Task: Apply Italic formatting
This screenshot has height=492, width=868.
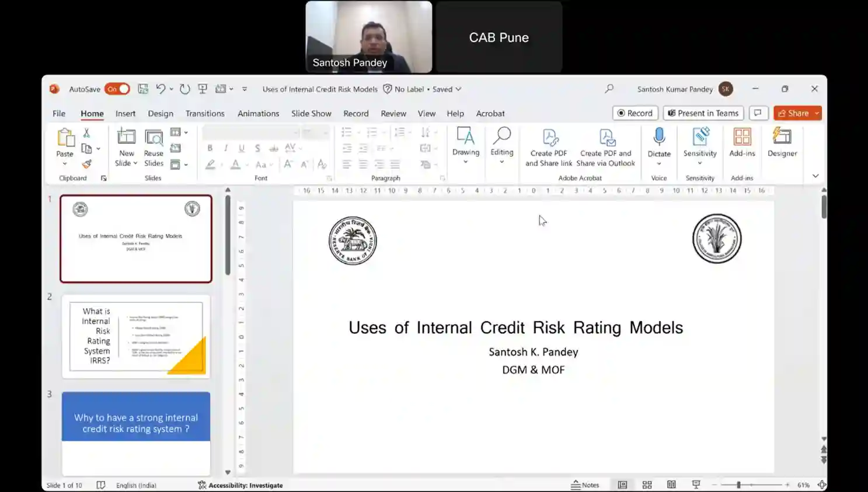Action: [x=226, y=148]
